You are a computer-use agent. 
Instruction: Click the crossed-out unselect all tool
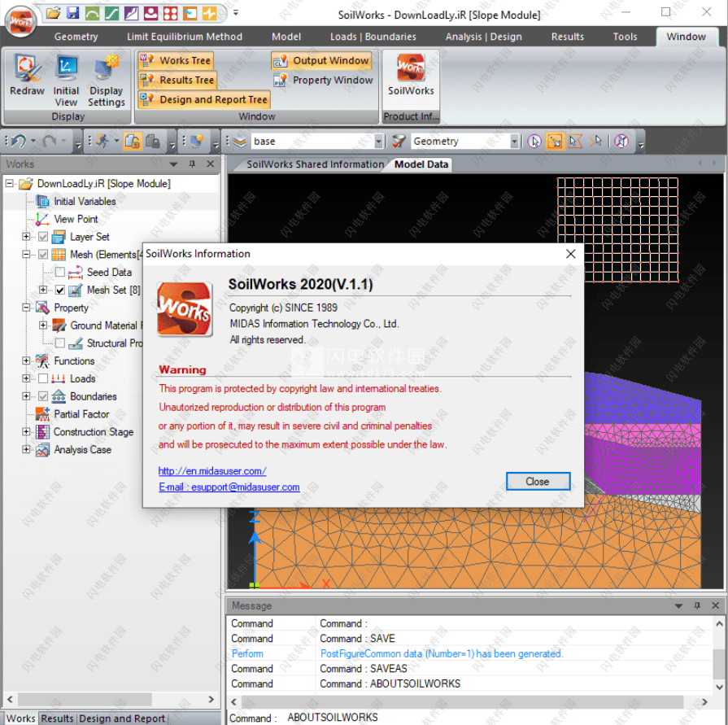tap(621, 141)
